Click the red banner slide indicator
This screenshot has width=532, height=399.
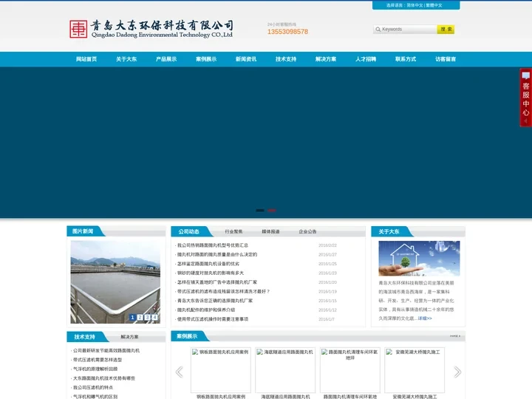[x=272, y=211]
